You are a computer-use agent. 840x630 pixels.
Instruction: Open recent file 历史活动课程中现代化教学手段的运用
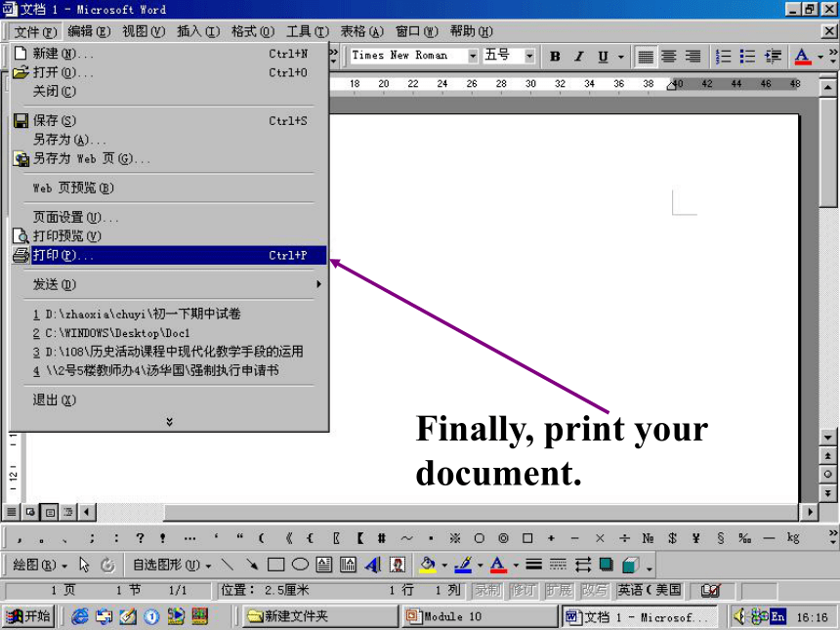point(169,352)
